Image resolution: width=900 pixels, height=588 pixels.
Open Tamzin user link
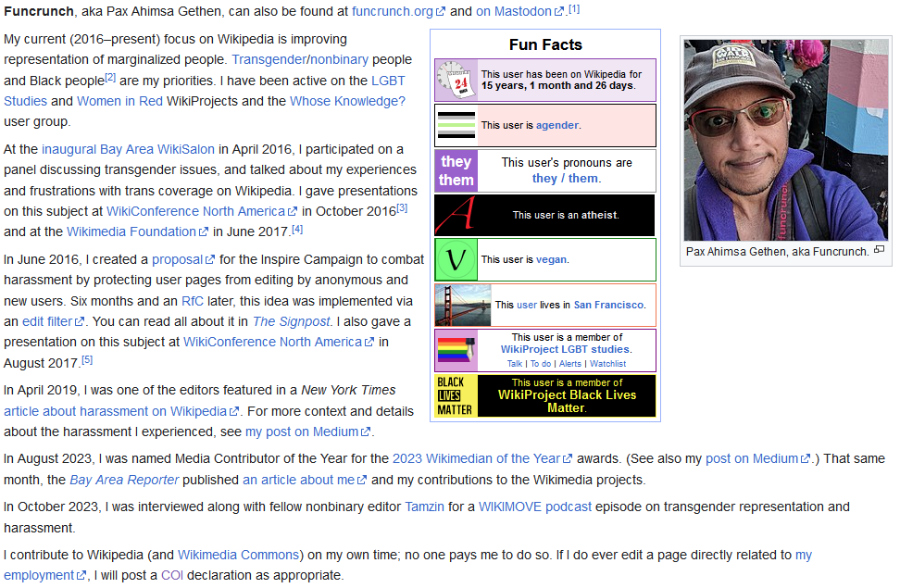[424, 507]
